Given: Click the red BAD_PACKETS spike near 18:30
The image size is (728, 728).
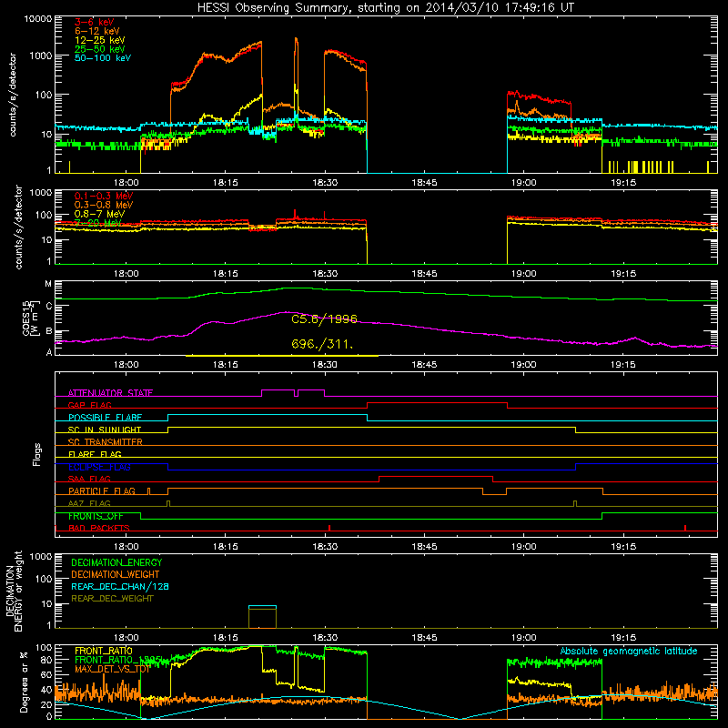Looking at the screenshot, I should click(329, 528).
